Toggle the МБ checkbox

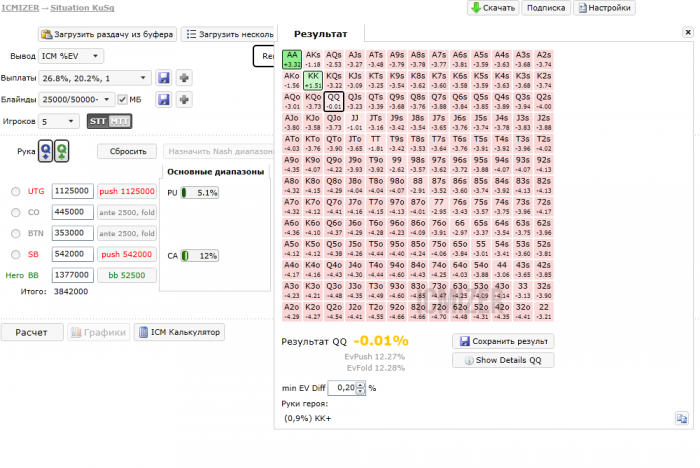pyautogui.click(x=122, y=100)
